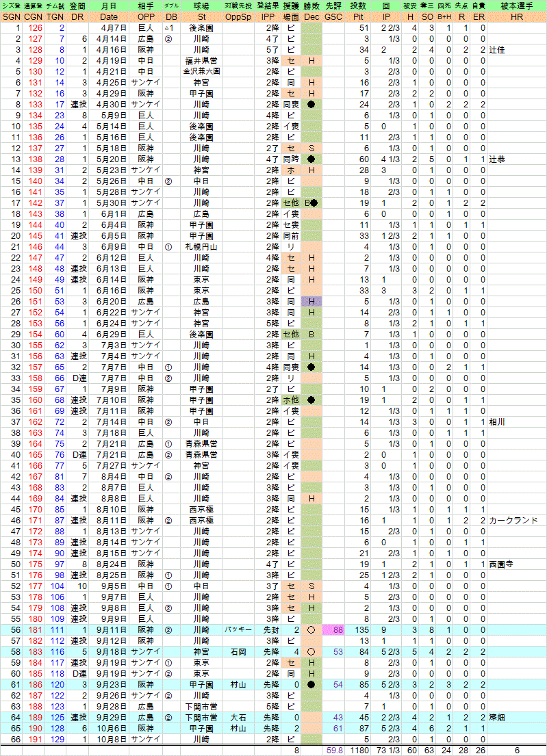Image resolution: width=547 pixels, height=756 pixels.
Task: Click the date cell 10月6日
Action: click(x=112, y=729)
